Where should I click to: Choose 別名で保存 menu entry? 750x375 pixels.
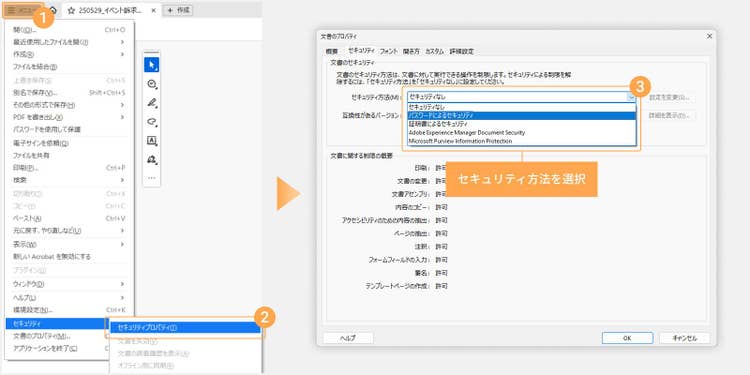[70, 93]
